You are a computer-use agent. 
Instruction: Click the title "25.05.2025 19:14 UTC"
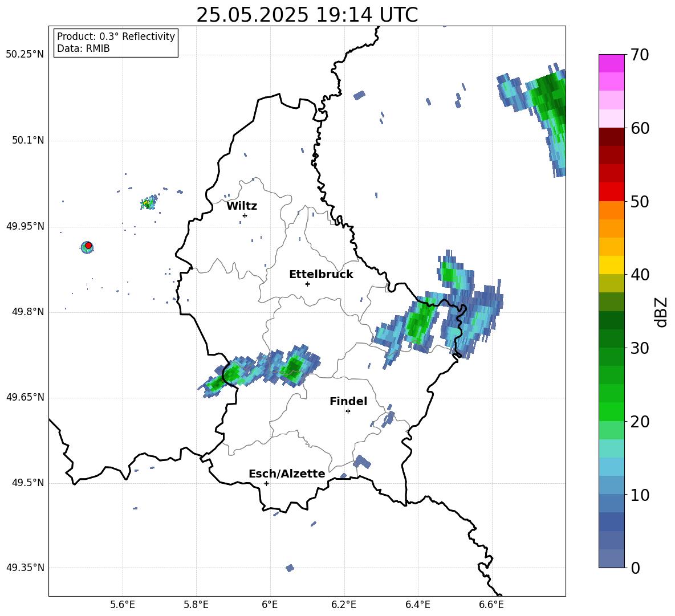tap(307, 15)
